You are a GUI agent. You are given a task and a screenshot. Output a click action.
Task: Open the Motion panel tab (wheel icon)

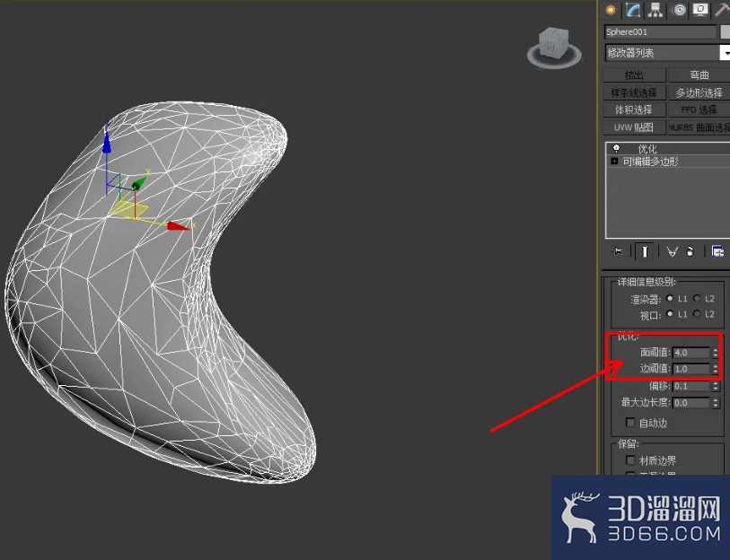click(679, 10)
